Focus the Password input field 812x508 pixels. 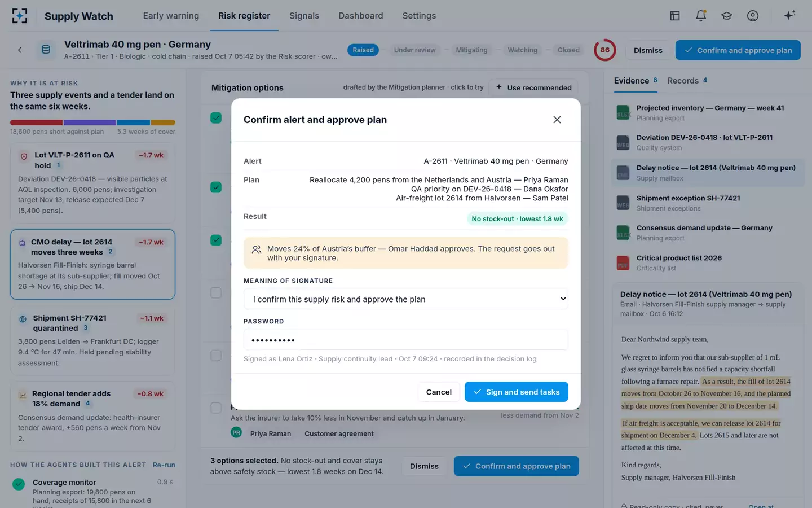tap(405, 340)
